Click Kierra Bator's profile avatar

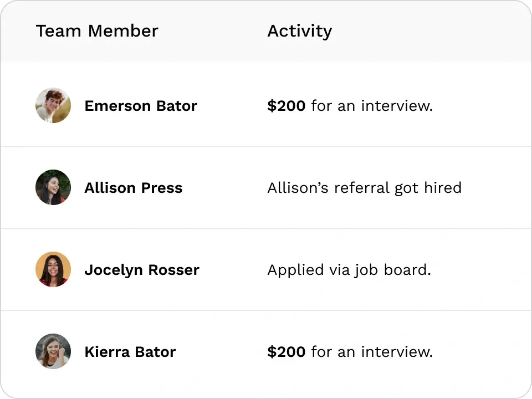[53, 351]
